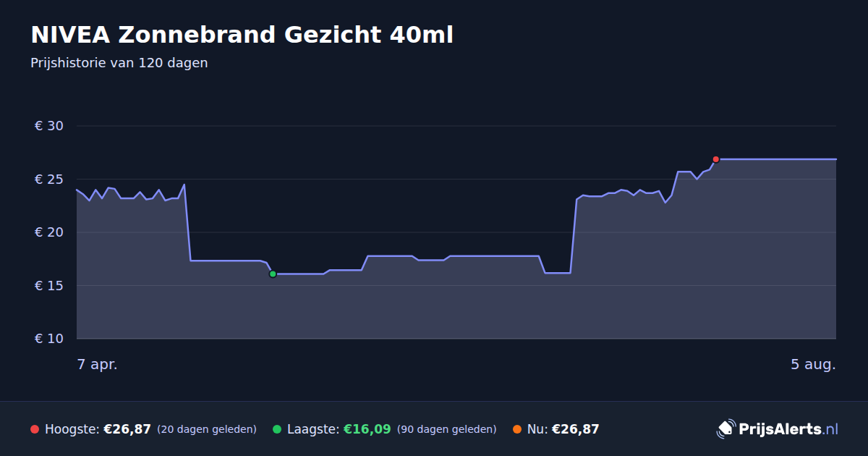The image size is (868, 456).
Task: Click the € 30 axis label
Action: [49, 126]
